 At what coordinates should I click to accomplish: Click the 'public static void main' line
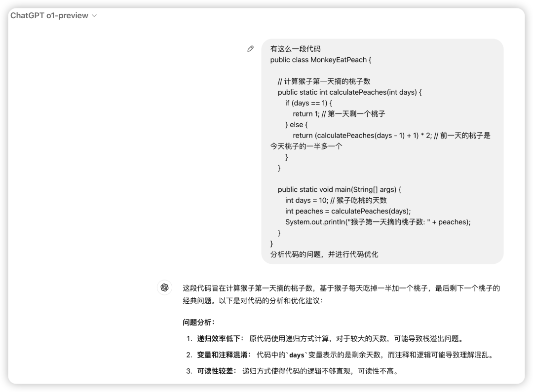point(340,189)
